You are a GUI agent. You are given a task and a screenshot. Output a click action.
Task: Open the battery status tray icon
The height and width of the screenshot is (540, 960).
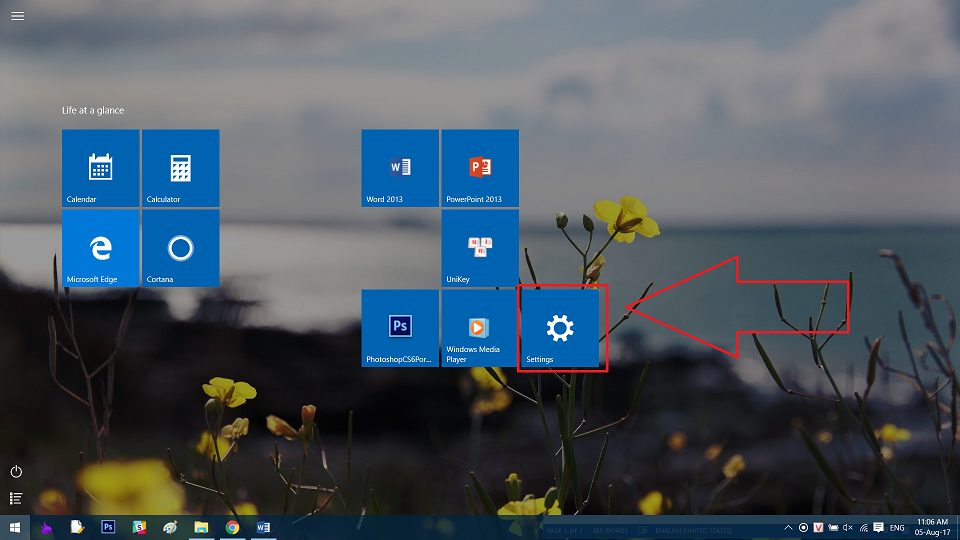[833, 528]
